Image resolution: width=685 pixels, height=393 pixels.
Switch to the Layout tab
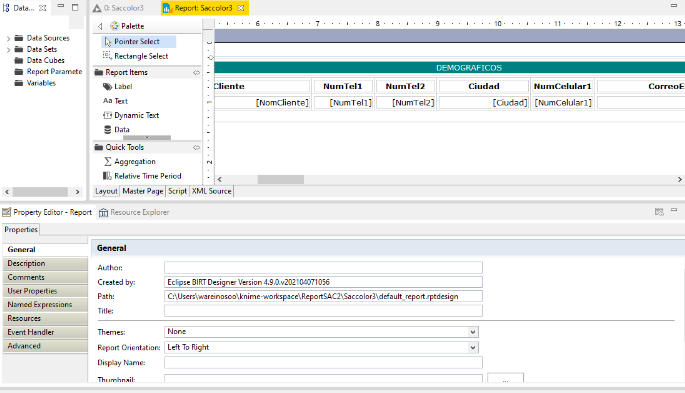pyautogui.click(x=106, y=191)
